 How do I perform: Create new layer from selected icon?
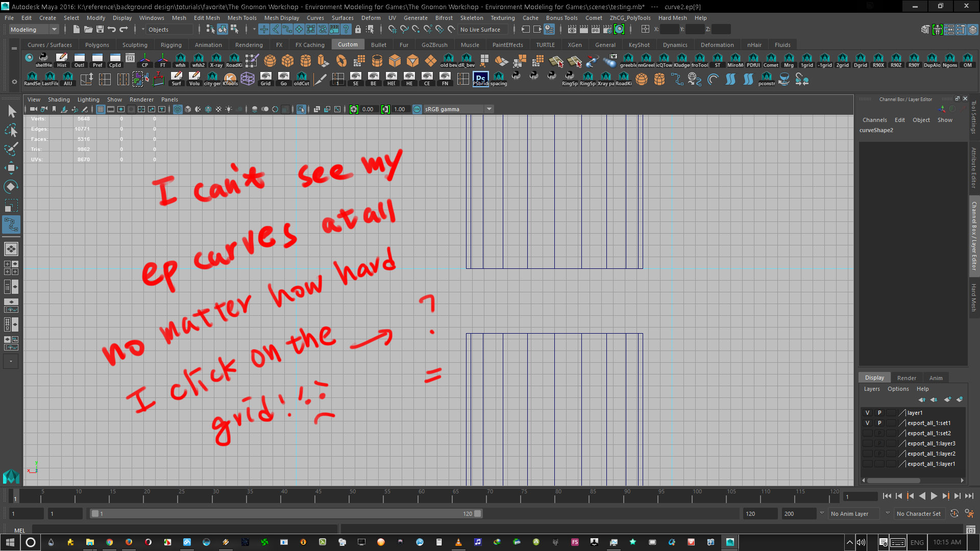pyautogui.click(x=959, y=399)
